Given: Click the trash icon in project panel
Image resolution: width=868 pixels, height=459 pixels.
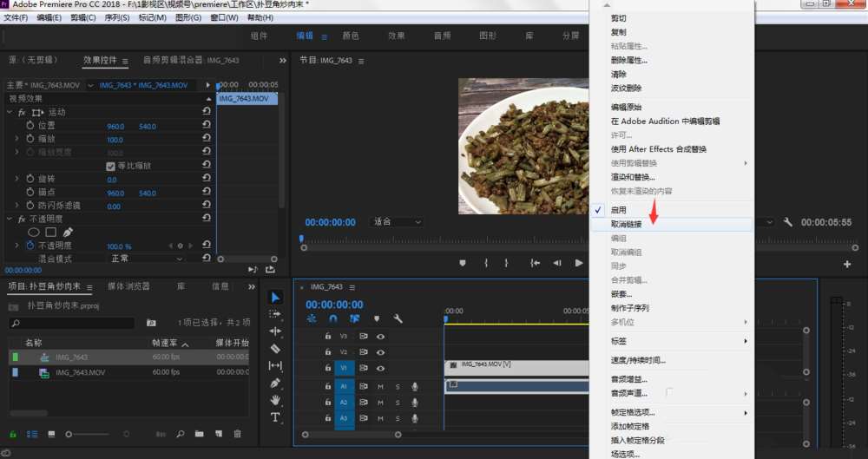Looking at the screenshot, I should [x=237, y=434].
